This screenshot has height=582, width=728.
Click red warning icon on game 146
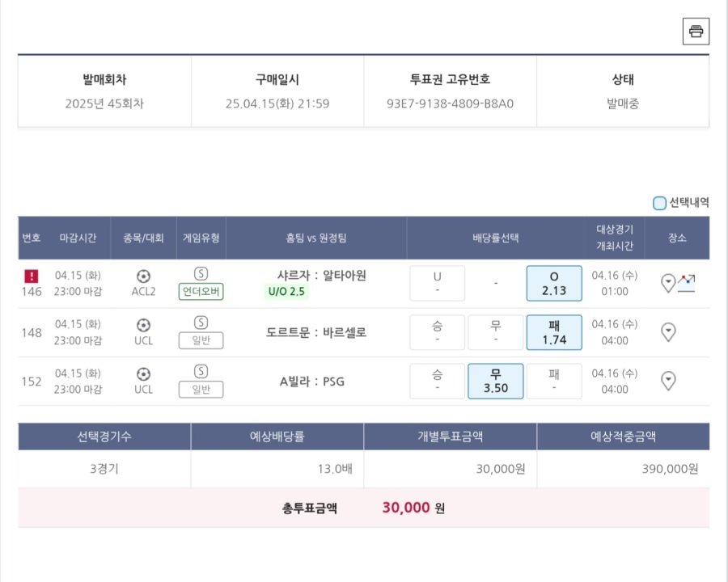(31, 276)
